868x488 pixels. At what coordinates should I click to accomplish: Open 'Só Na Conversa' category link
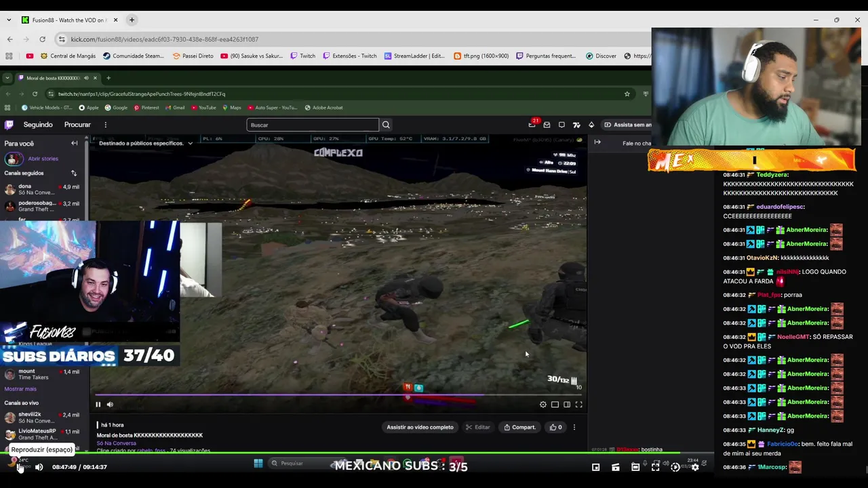coord(116,443)
